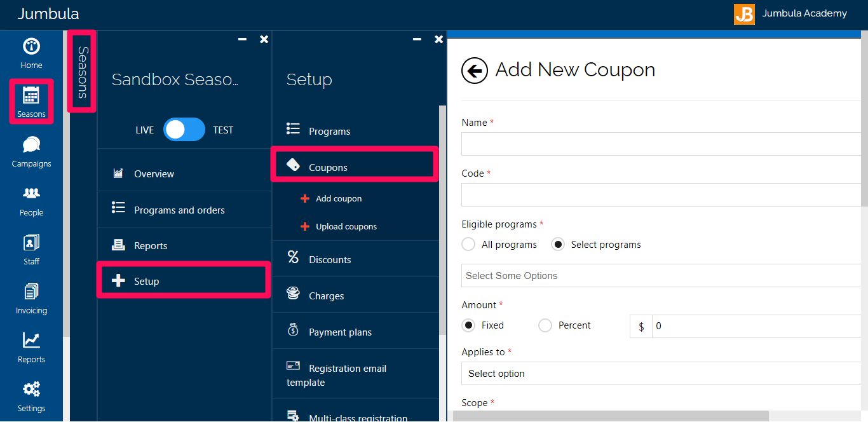Click into the coupon Name field
Image resolution: width=868 pixels, height=422 pixels.
click(x=661, y=144)
